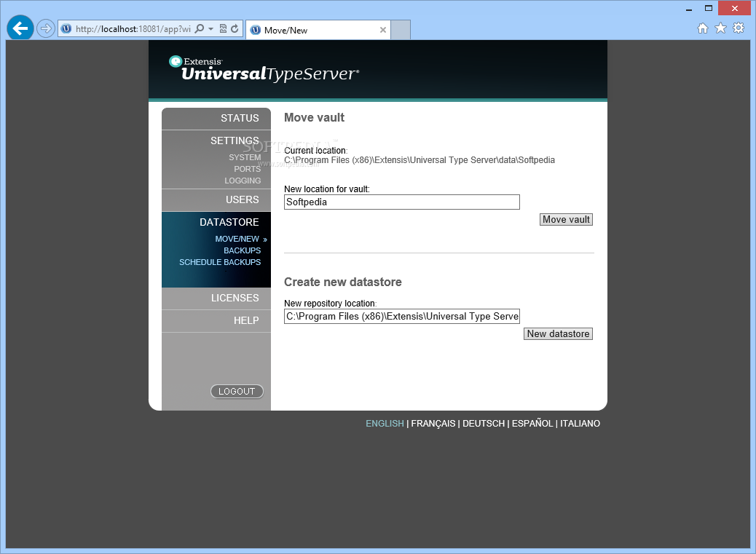Click the search magnifier in address bar
This screenshot has height=554, width=756.
click(x=199, y=29)
